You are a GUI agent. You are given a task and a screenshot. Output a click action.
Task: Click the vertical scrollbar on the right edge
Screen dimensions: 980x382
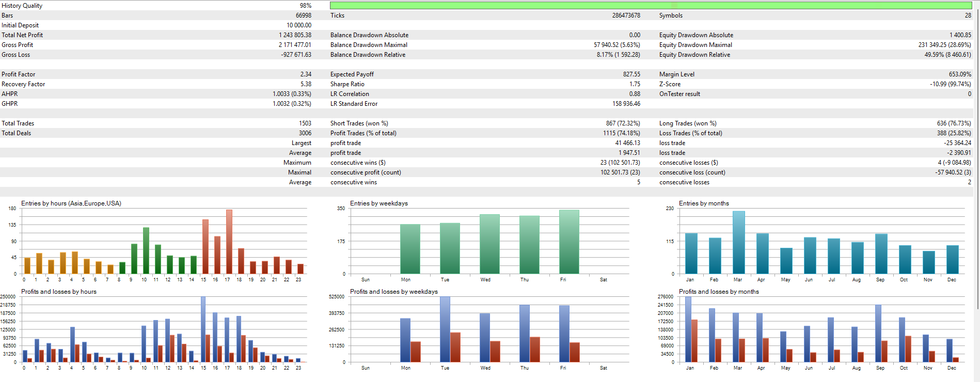(977, 155)
